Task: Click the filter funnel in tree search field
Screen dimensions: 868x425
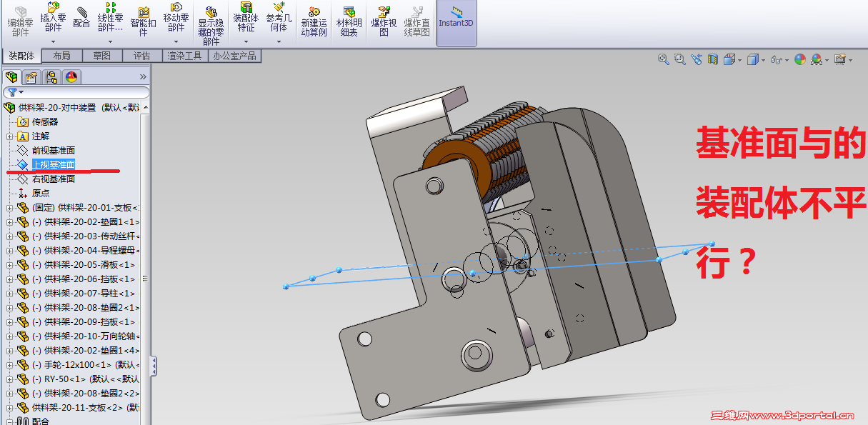Action: click(11, 92)
